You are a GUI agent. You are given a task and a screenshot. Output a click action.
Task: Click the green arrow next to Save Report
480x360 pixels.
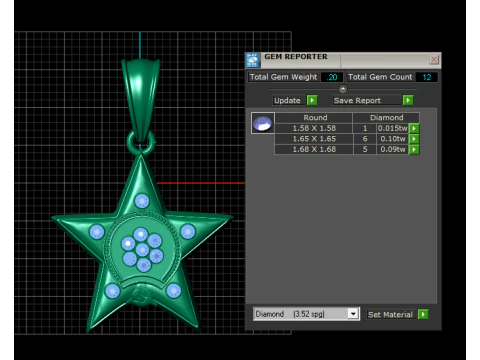[x=408, y=100]
